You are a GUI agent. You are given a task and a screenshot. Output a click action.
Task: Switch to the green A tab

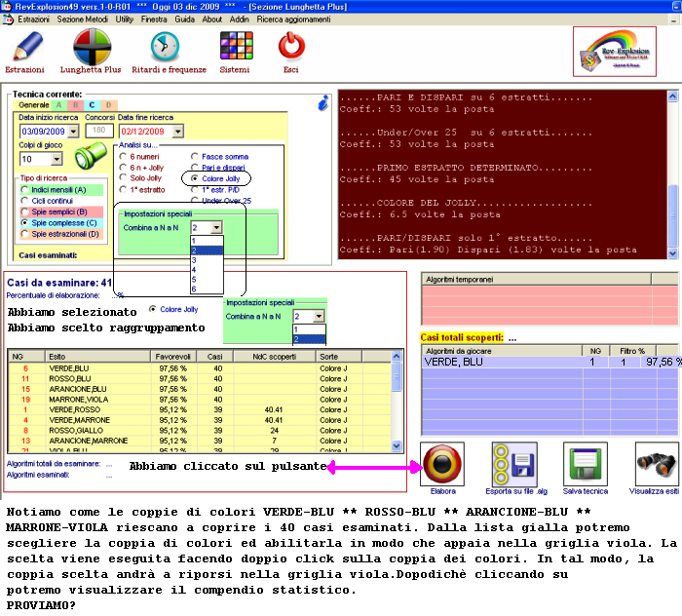tap(58, 105)
